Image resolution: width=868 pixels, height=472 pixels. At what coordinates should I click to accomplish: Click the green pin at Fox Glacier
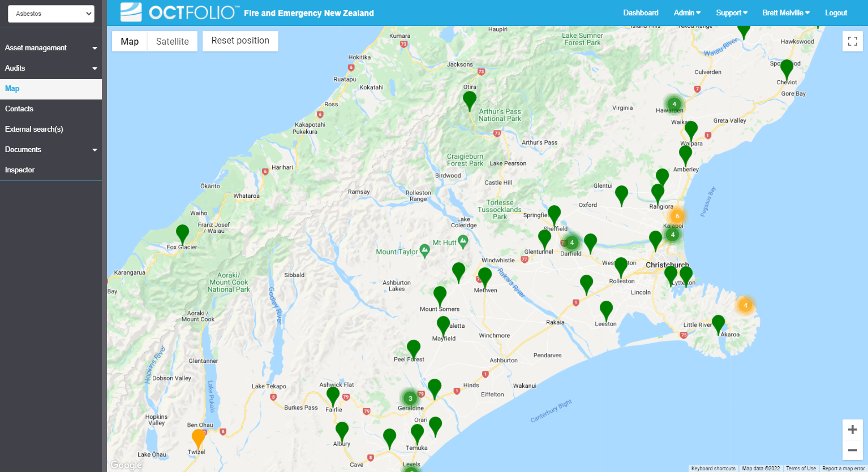(182, 232)
